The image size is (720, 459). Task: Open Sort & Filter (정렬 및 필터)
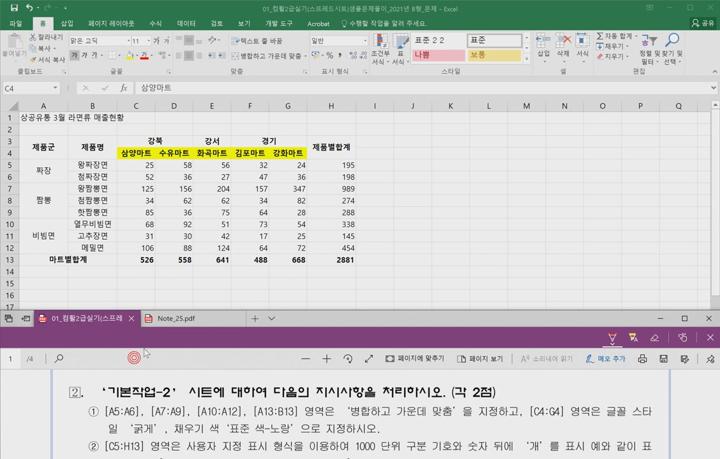click(649, 49)
